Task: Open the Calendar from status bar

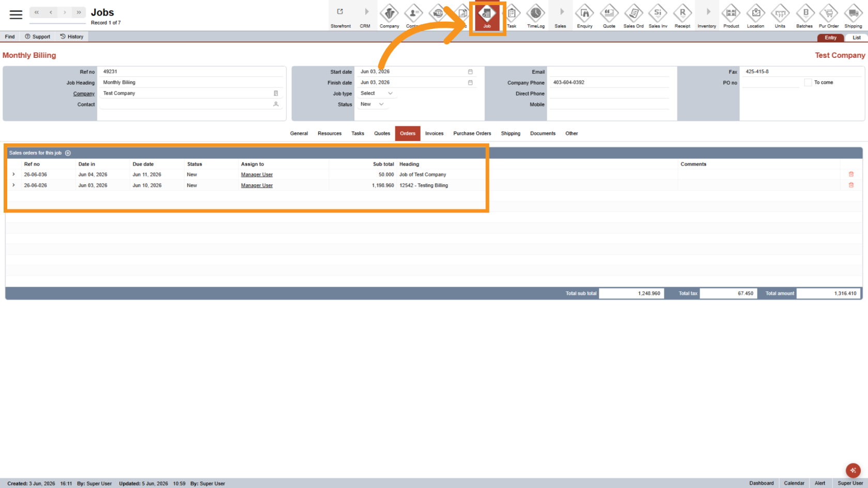Action: (x=794, y=483)
